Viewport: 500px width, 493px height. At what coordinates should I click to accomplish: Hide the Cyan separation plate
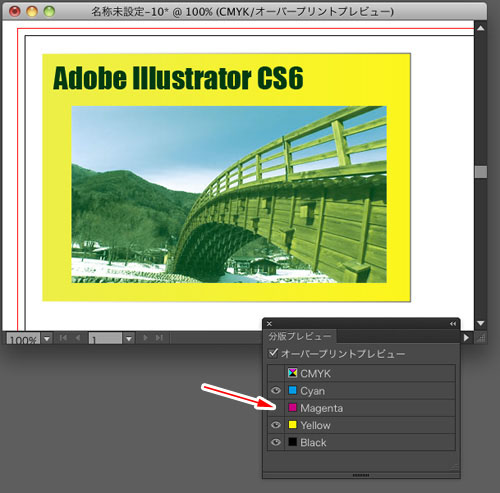click(276, 390)
